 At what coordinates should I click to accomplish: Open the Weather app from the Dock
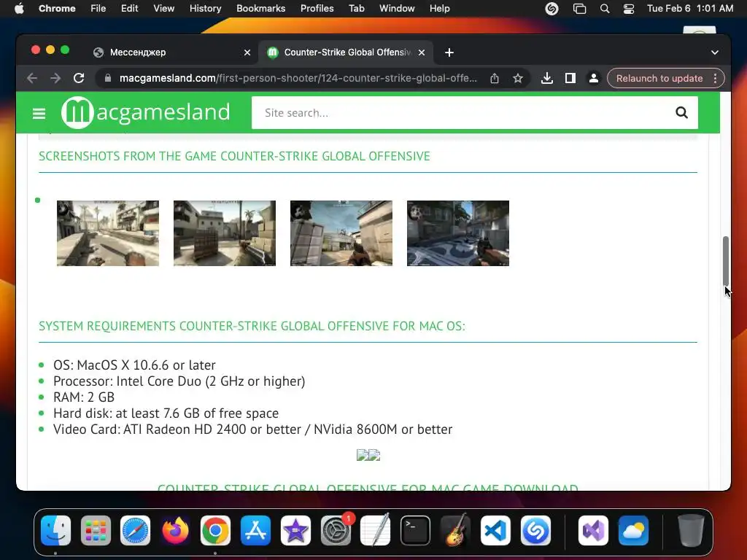pyautogui.click(x=633, y=531)
